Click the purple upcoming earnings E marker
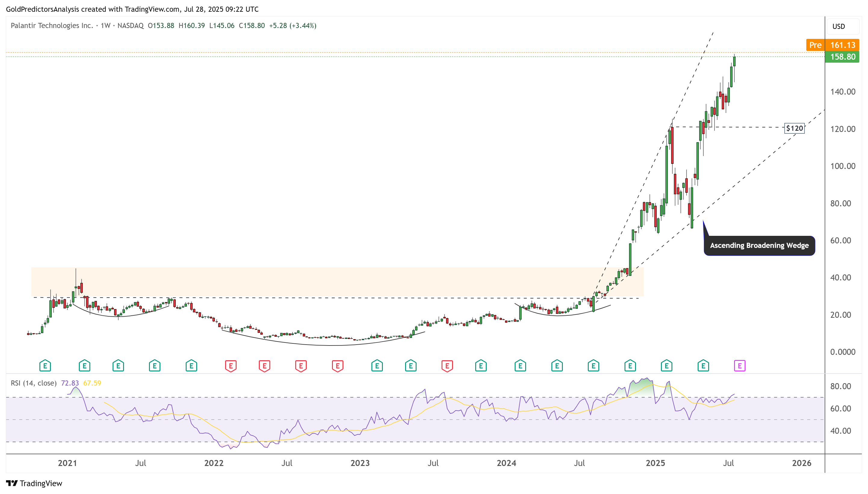Image resolution: width=868 pixels, height=494 pixels. click(x=739, y=366)
